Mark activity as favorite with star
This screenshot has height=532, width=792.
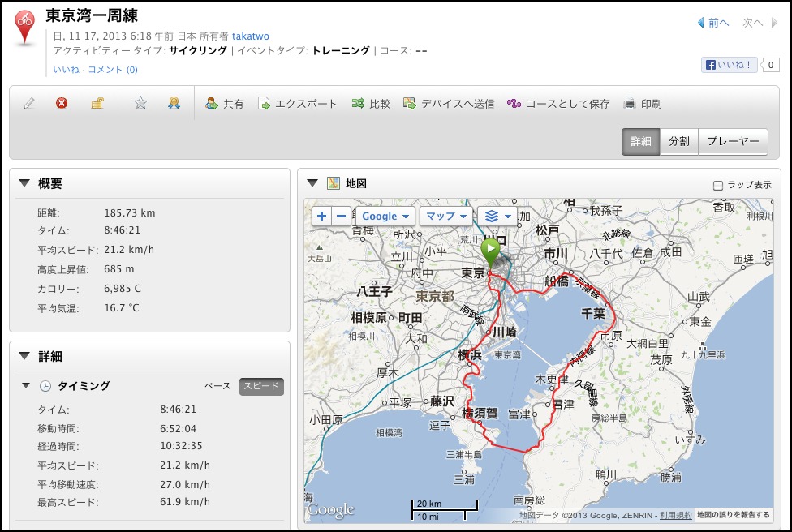[x=140, y=104]
